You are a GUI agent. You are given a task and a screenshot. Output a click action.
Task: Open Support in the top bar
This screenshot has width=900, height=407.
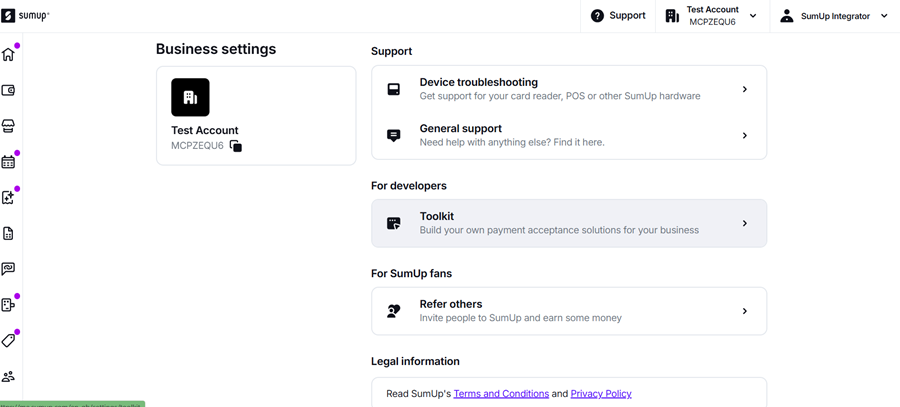click(618, 16)
